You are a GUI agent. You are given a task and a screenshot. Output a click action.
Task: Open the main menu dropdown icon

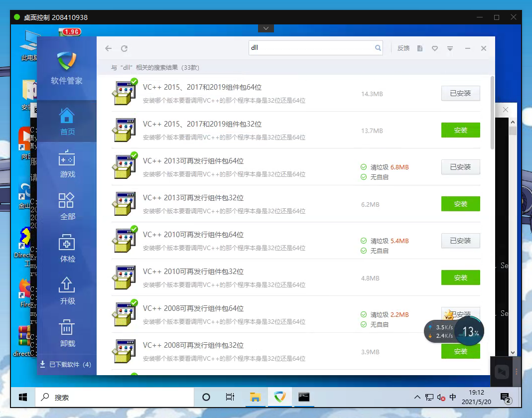[450, 48]
